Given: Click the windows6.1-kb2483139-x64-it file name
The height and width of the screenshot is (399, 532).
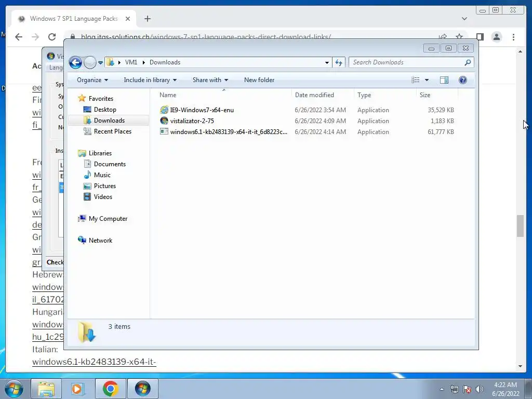Looking at the screenshot, I should 229,131.
